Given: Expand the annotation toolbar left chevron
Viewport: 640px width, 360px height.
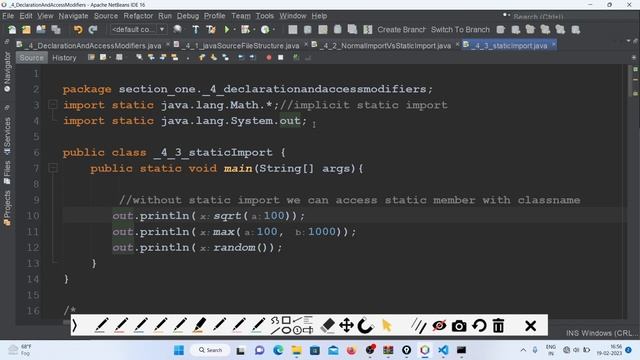Looking at the screenshot, I should point(75,325).
